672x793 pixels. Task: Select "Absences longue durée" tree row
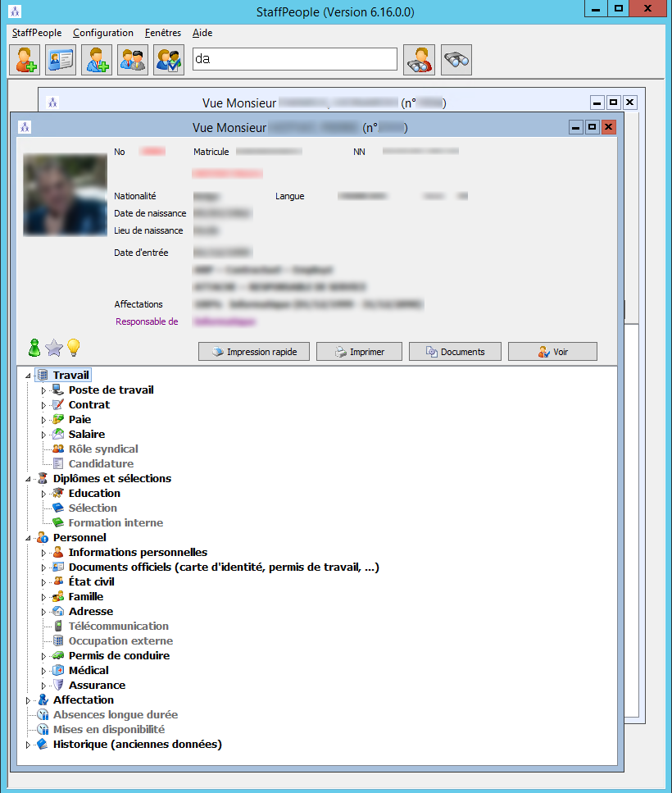tap(116, 714)
